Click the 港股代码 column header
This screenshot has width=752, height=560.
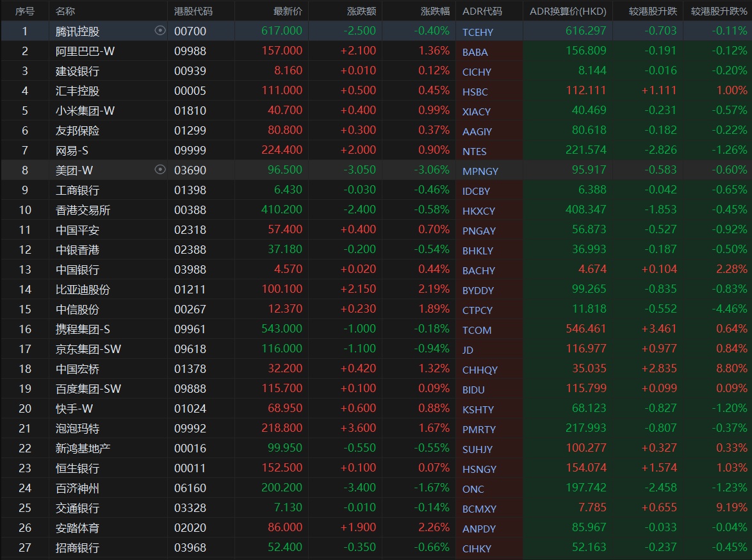[x=193, y=12]
